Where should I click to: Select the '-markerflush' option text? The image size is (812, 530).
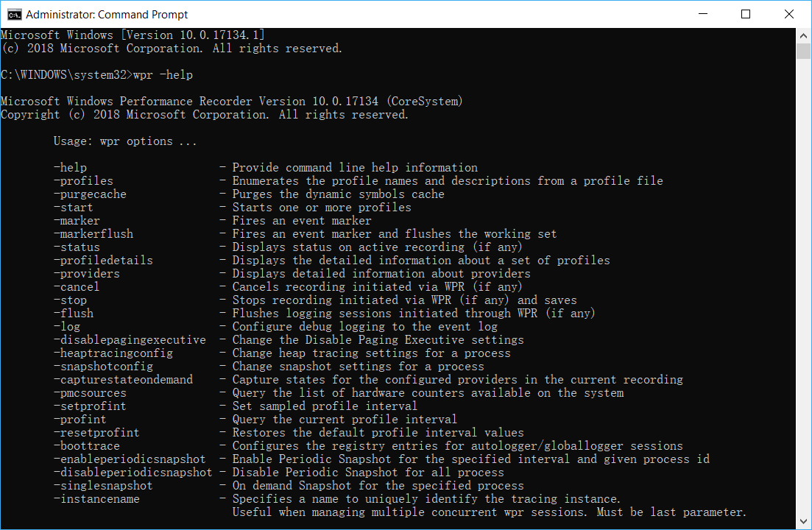click(x=93, y=234)
